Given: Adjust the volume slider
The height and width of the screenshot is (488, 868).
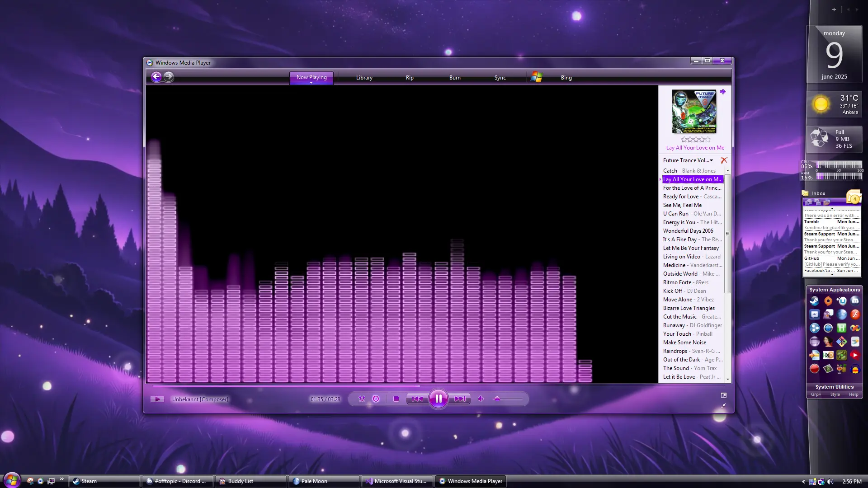Looking at the screenshot, I should (508, 399).
